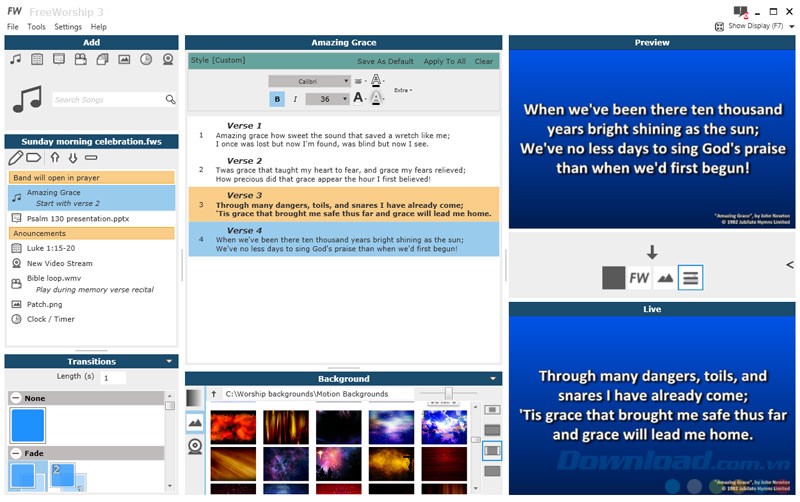The image size is (800, 502).
Task: Toggle italic formatting button
Action: [295, 99]
